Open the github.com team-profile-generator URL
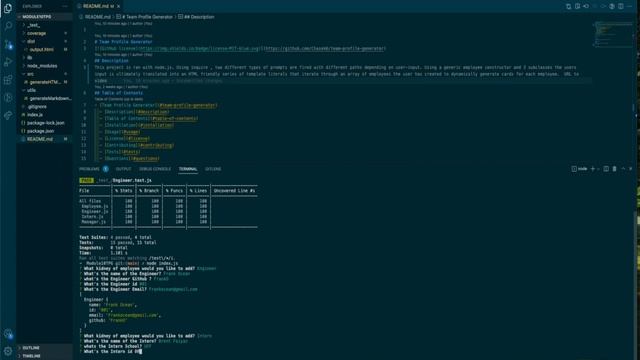This screenshot has height=360, width=640. (x=324, y=49)
